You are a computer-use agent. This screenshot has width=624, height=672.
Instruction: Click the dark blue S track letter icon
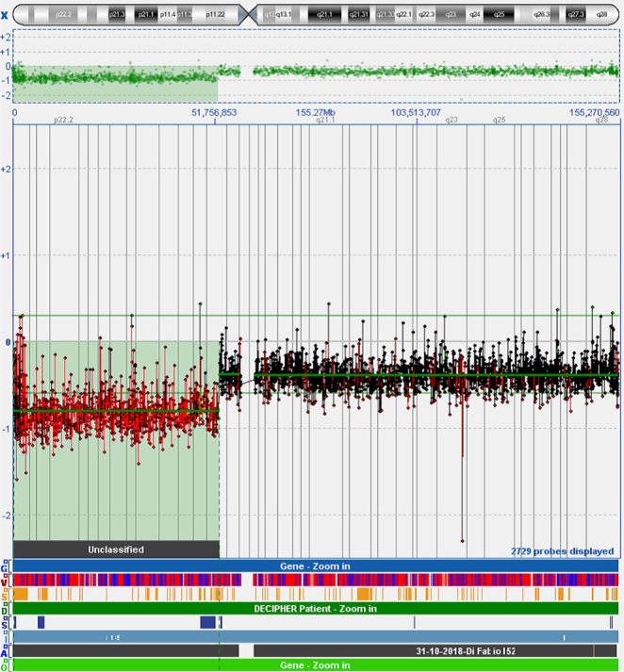6,624
